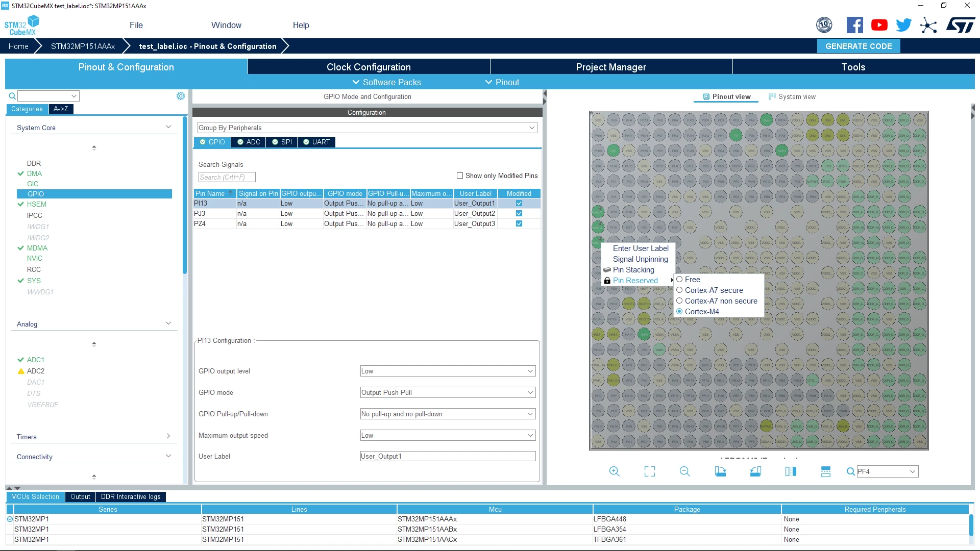Enable Show only Modified Pins checkbox
Screen dimensions: 980x551
pyautogui.click(x=460, y=176)
